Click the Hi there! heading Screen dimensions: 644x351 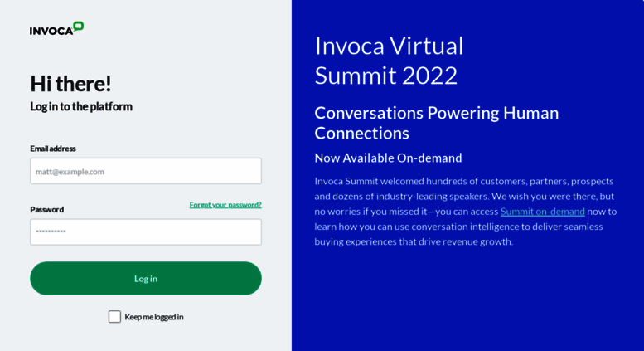(70, 84)
